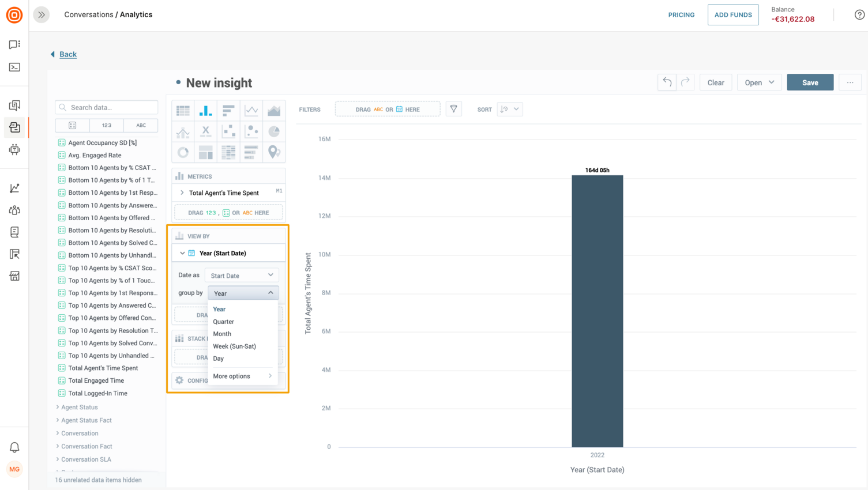Select More options in the group by menu
Viewport: 868px width, 490px height.
tap(231, 376)
